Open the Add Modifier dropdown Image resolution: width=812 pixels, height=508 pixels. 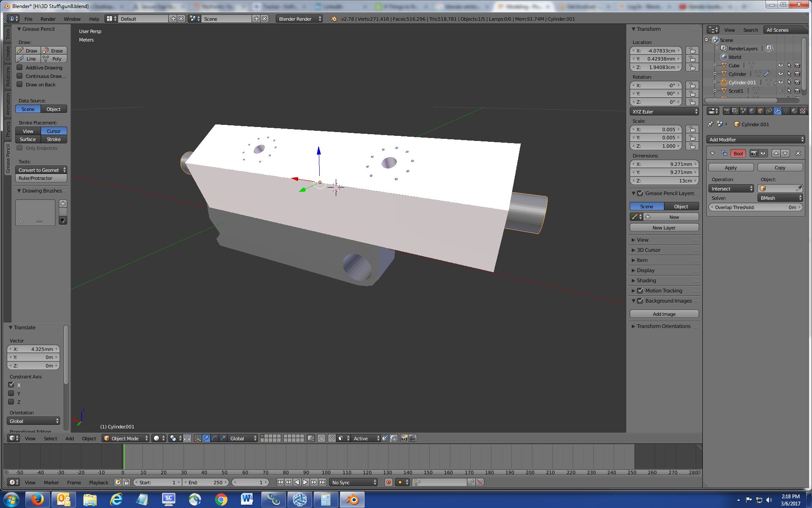756,139
